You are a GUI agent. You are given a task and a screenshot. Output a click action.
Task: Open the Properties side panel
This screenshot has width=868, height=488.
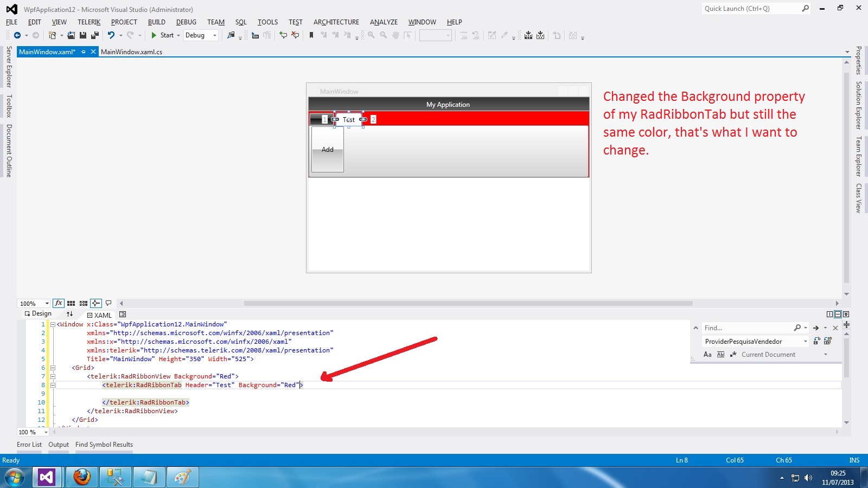859,60
